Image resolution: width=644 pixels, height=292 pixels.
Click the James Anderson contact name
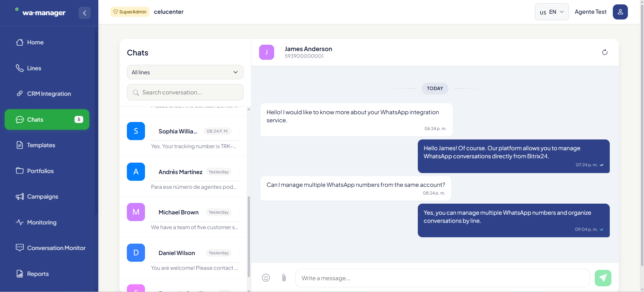point(308,49)
